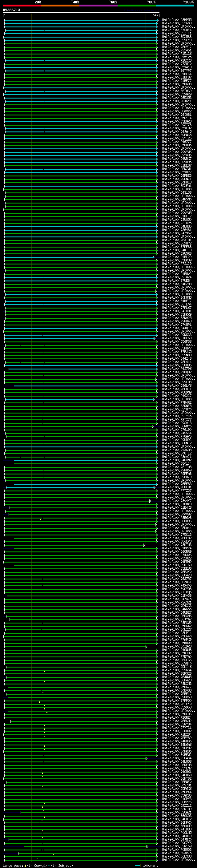This screenshot has width=197, height=868.
Task: Click the purple ~60% identity legend segment
Action: 98,6
